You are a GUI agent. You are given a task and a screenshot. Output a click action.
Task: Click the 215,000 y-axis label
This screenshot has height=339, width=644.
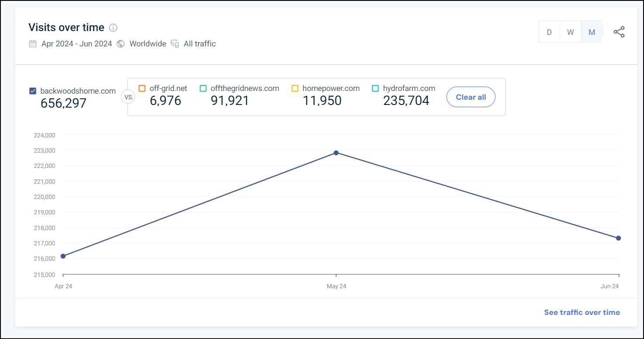[x=44, y=275]
